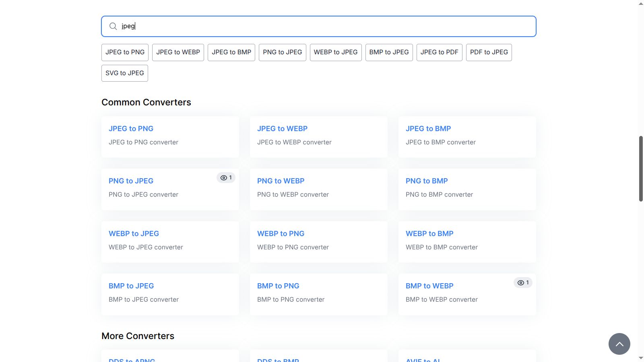
Task: Select the WEBP to JPEG suggestion chip
Action: point(336,52)
